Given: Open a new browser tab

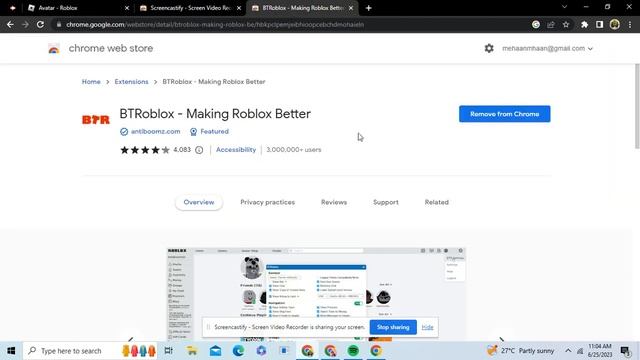Looking at the screenshot, I should pos(369,8).
